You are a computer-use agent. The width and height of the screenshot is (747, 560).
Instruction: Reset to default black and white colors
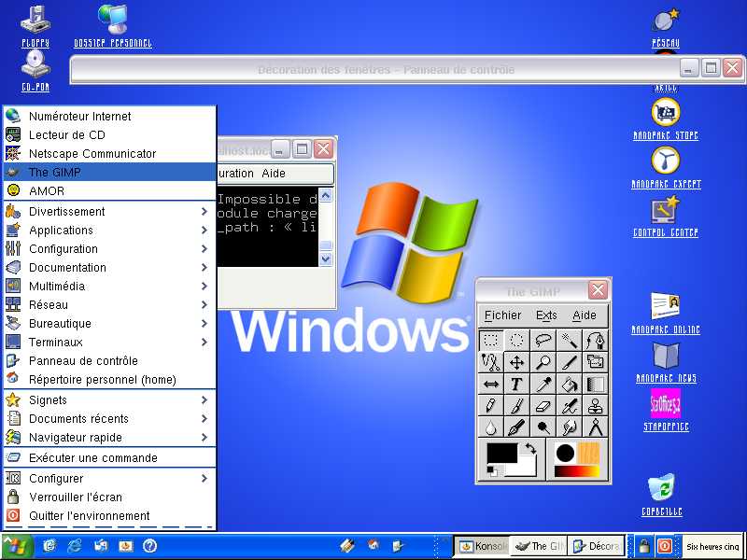point(492,471)
